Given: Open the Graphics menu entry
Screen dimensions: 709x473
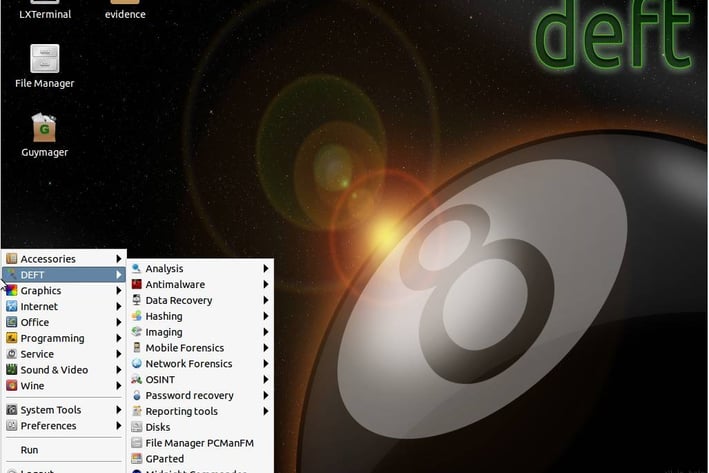Looking at the screenshot, I should click(64, 290).
